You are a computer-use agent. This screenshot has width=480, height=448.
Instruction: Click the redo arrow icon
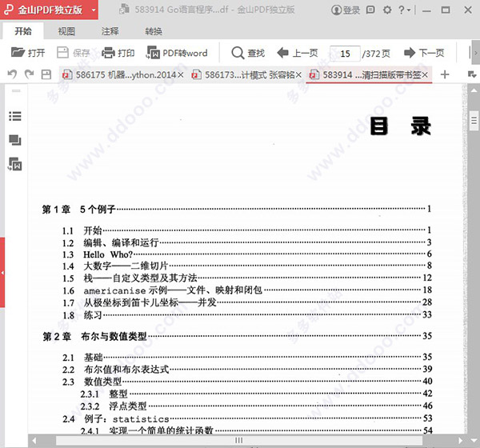coord(29,74)
